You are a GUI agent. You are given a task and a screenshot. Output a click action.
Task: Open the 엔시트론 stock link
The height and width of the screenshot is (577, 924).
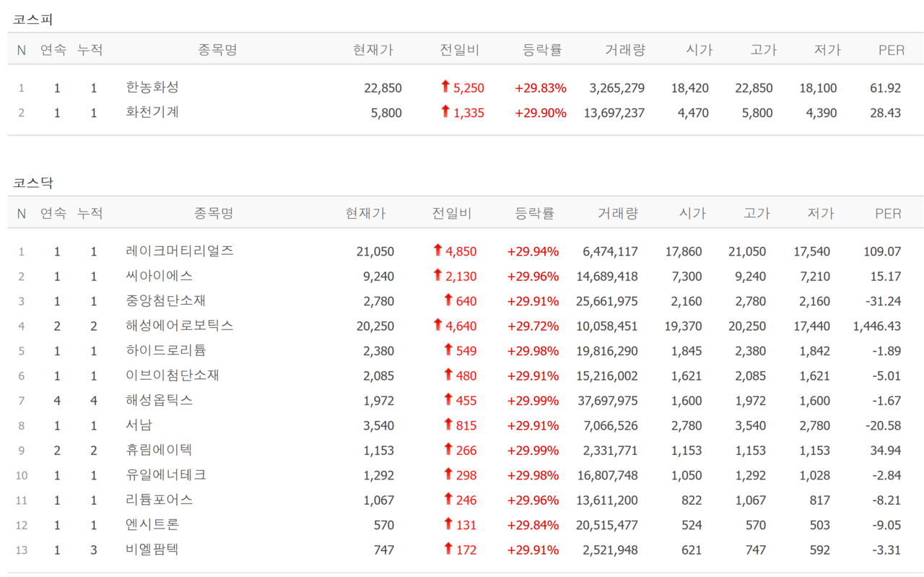pos(152,524)
